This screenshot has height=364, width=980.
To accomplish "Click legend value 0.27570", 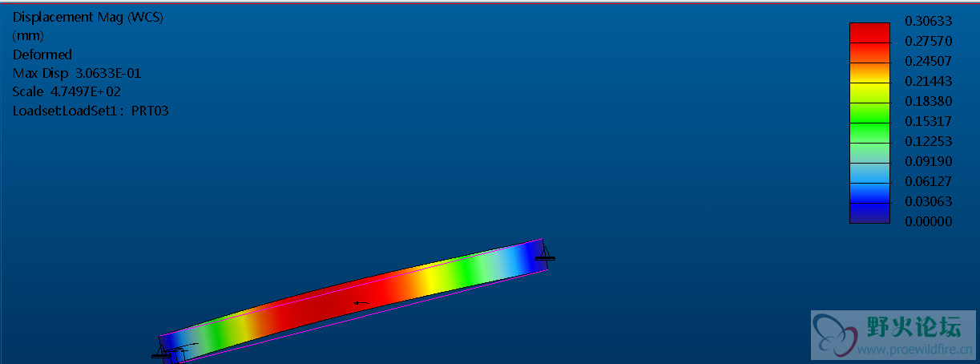I will click(928, 41).
